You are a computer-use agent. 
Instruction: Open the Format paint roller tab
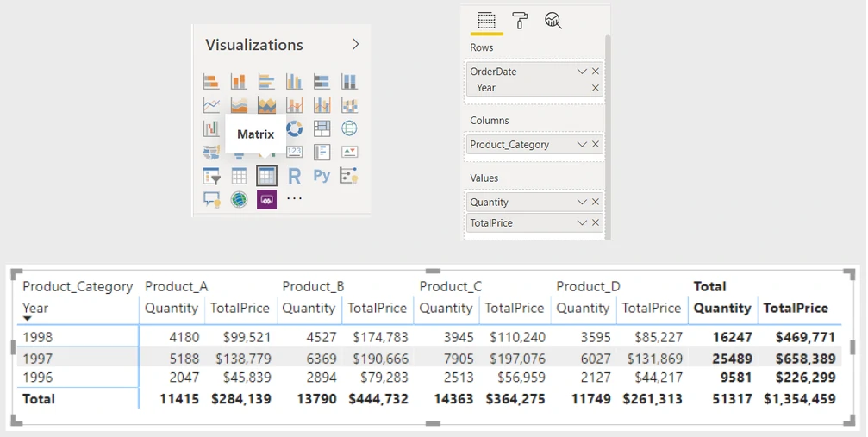click(x=519, y=21)
